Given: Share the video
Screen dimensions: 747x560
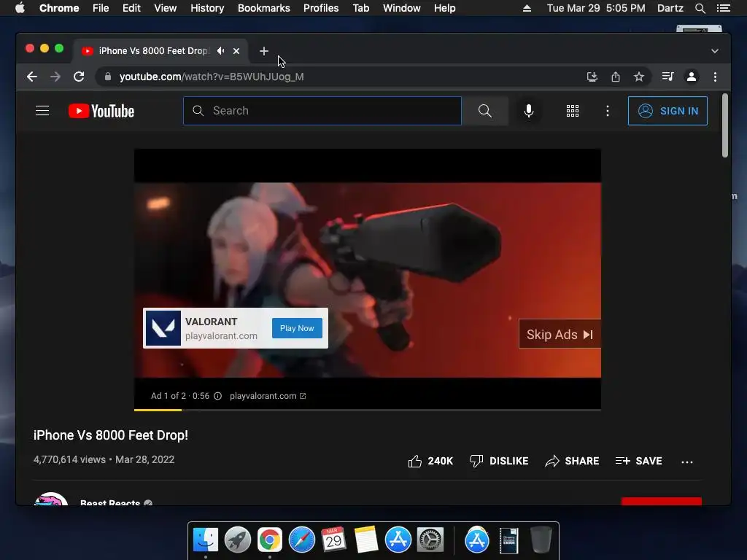Looking at the screenshot, I should pos(572,461).
